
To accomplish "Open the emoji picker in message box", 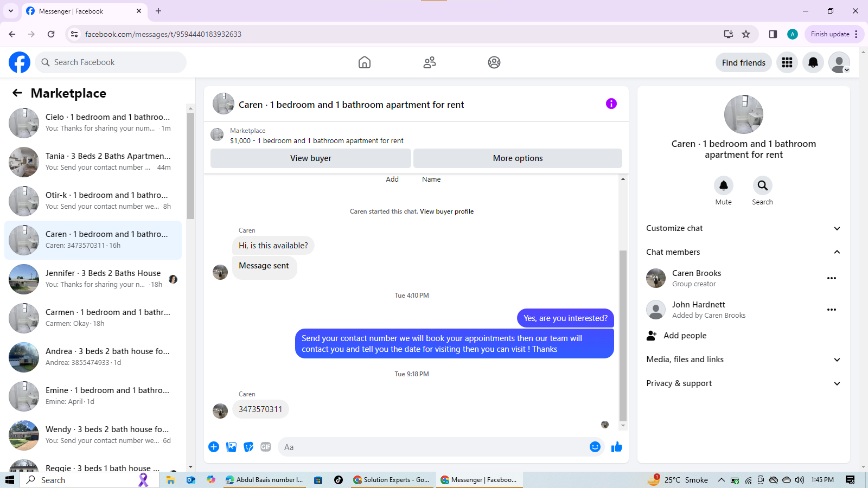I will 595,447.
